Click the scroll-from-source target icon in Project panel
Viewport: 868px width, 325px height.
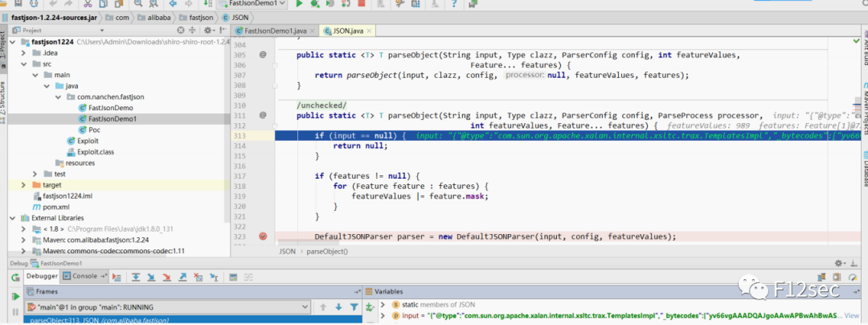(x=181, y=31)
